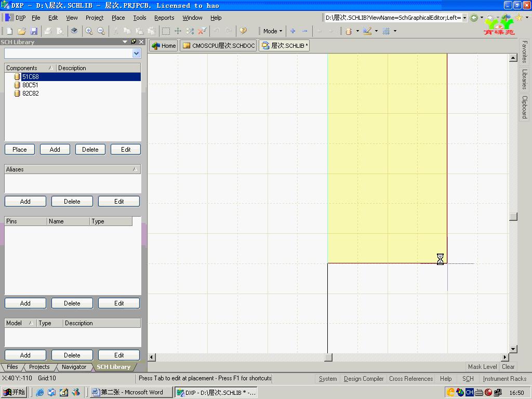
Task: Click Delete button under Components list
Action: click(90, 150)
